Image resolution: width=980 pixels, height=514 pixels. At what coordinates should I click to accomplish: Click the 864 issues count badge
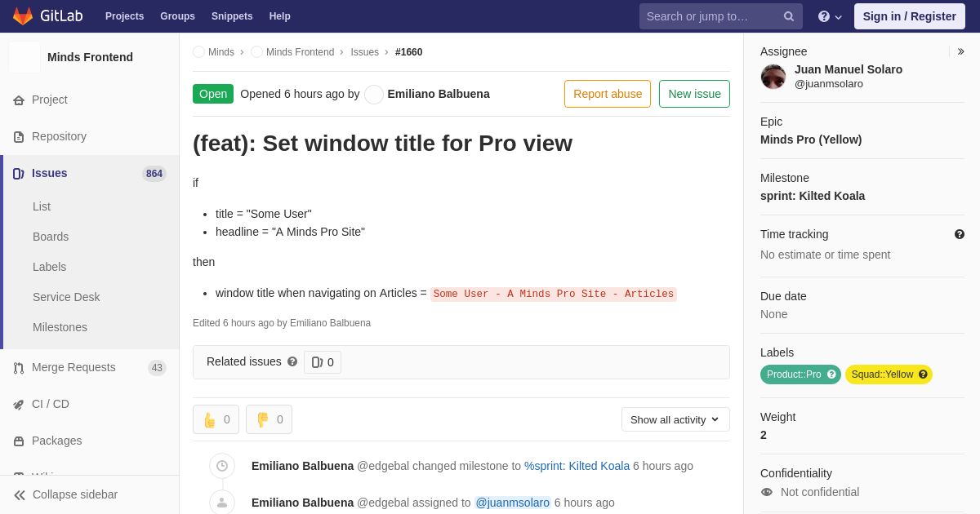(x=154, y=174)
